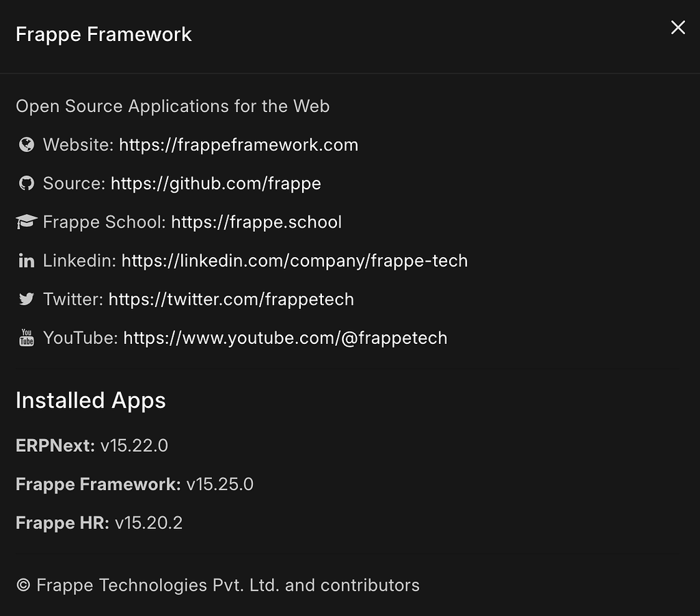Select the Twitter bird icon
Screen dimensions: 700x616
tap(26, 299)
